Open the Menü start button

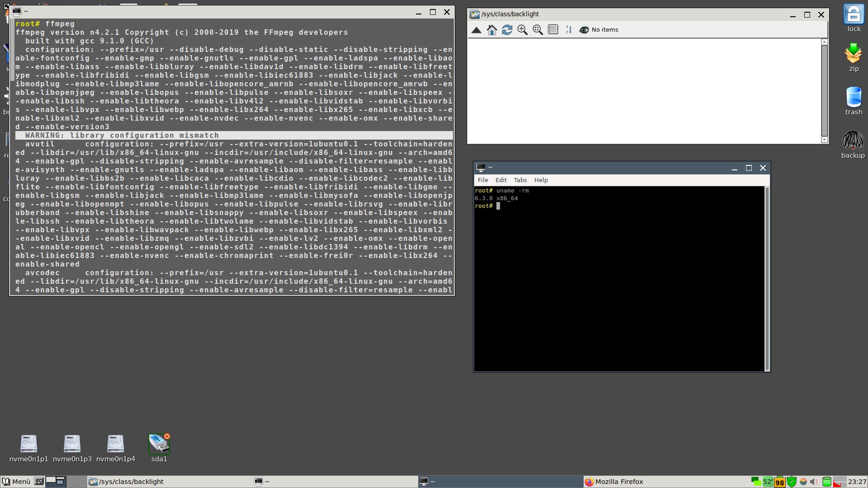(x=16, y=482)
